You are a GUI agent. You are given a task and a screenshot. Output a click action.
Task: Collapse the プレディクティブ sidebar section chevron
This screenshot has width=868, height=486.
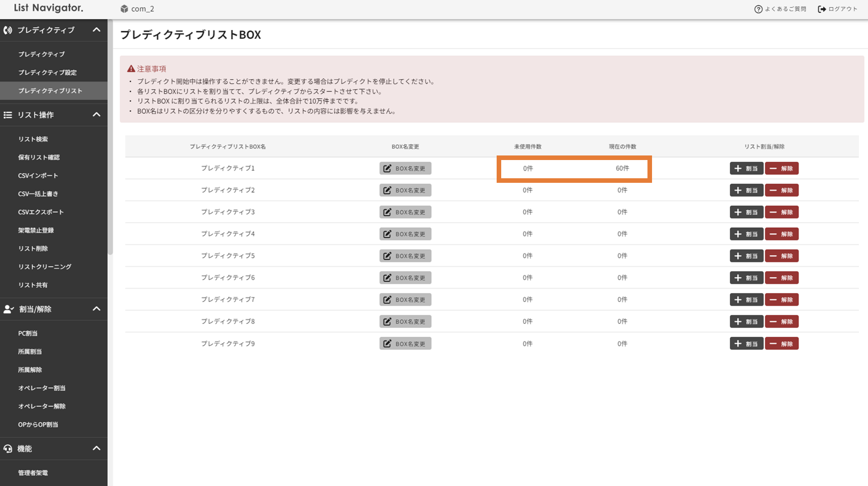click(97, 30)
